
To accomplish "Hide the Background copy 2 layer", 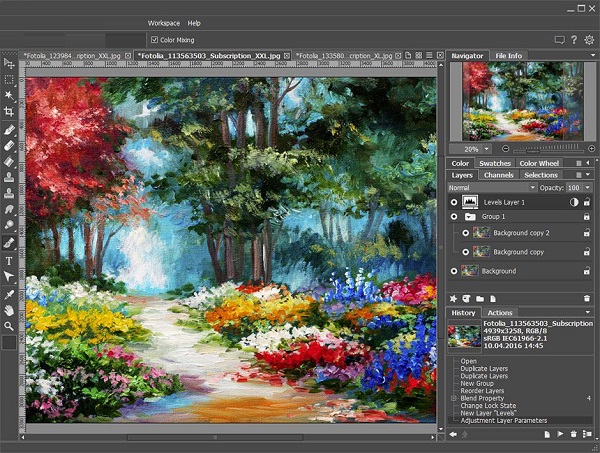I will [465, 233].
